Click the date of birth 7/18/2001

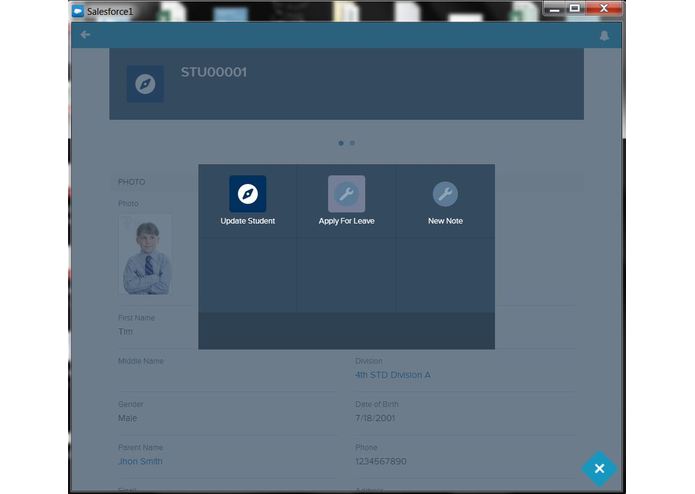point(375,418)
